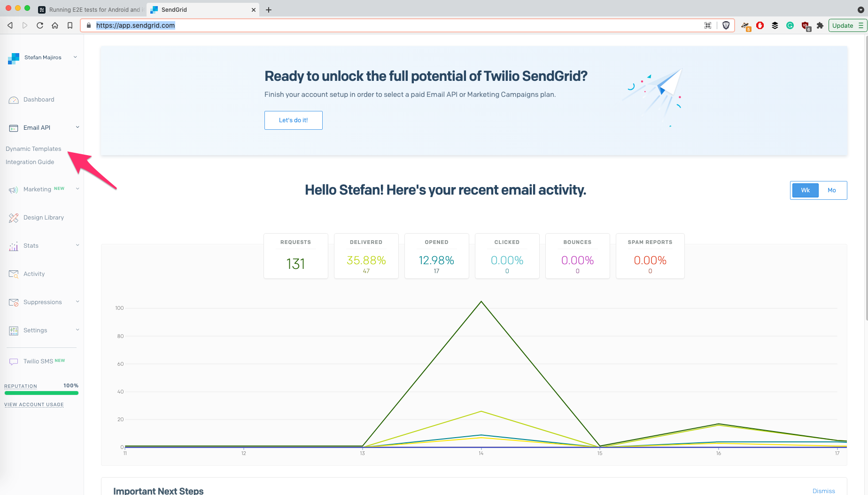
Task: Expand the Marketing section chevron
Action: [x=77, y=189]
